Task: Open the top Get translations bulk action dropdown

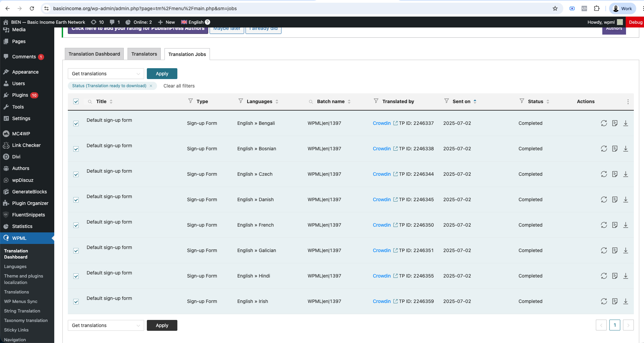Action: point(106,74)
